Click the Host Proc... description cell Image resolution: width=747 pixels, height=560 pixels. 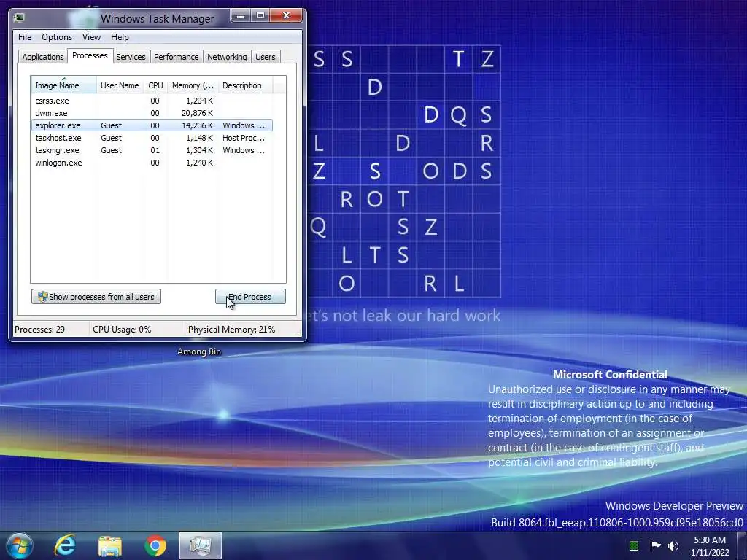[244, 138]
